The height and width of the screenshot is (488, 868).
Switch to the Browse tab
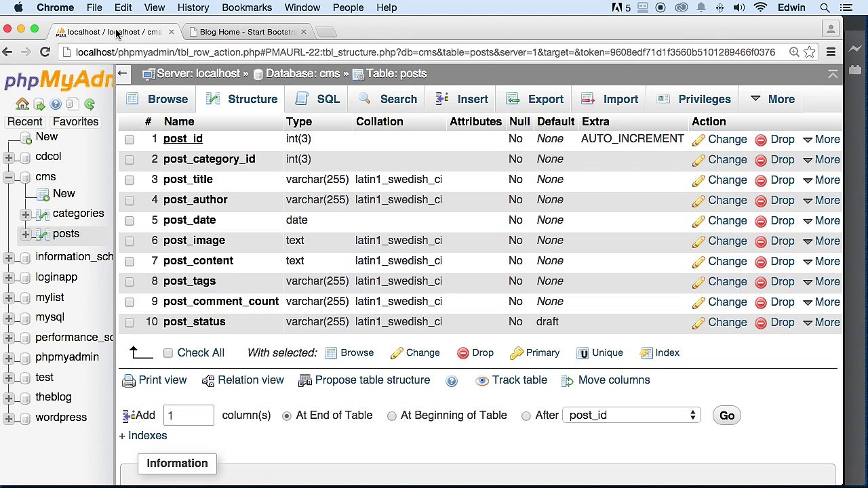tap(157, 99)
